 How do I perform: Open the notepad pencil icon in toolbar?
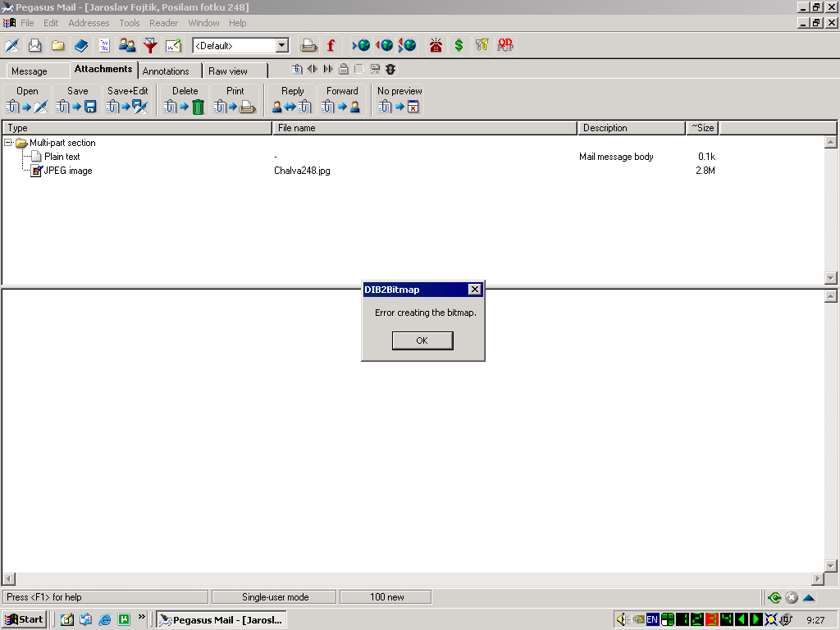173,46
